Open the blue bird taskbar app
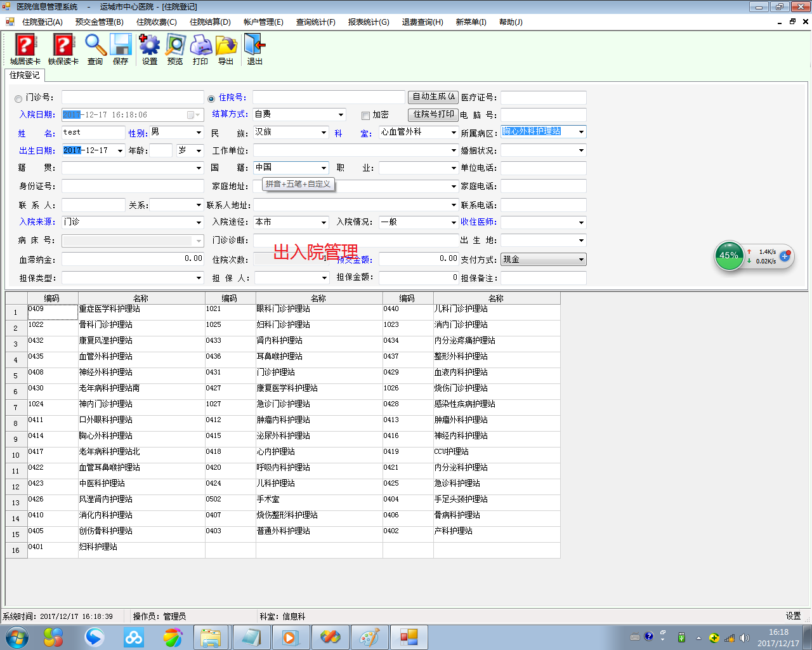The height and width of the screenshot is (650, 812). tap(95, 637)
